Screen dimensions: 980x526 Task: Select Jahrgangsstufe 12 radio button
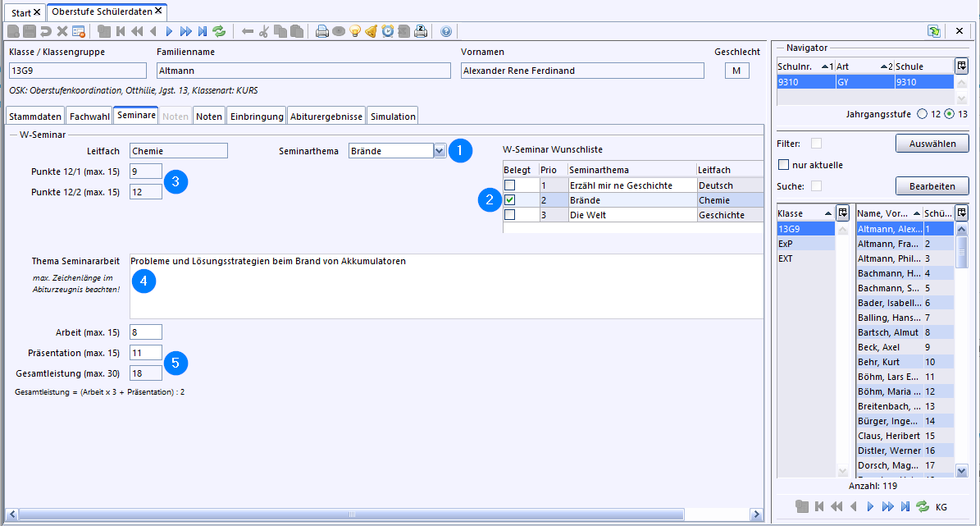[x=923, y=114]
